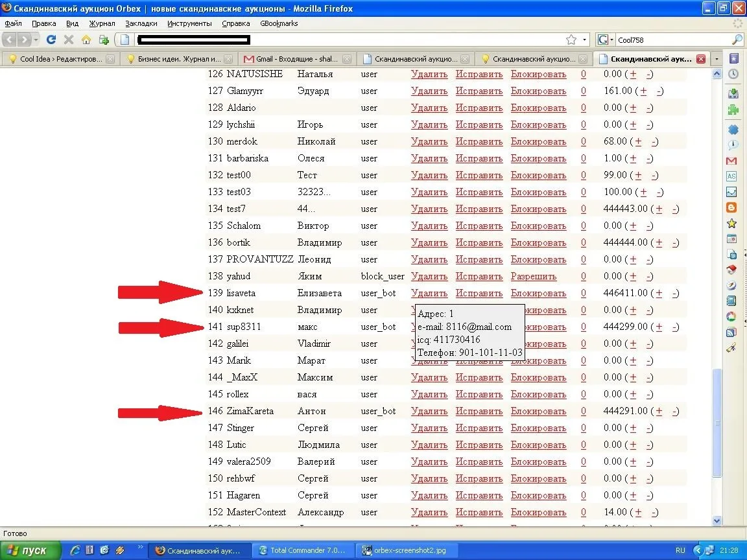Open the clock history icon in the sidebar
This screenshot has width=747, height=560.
click(x=733, y=74)
